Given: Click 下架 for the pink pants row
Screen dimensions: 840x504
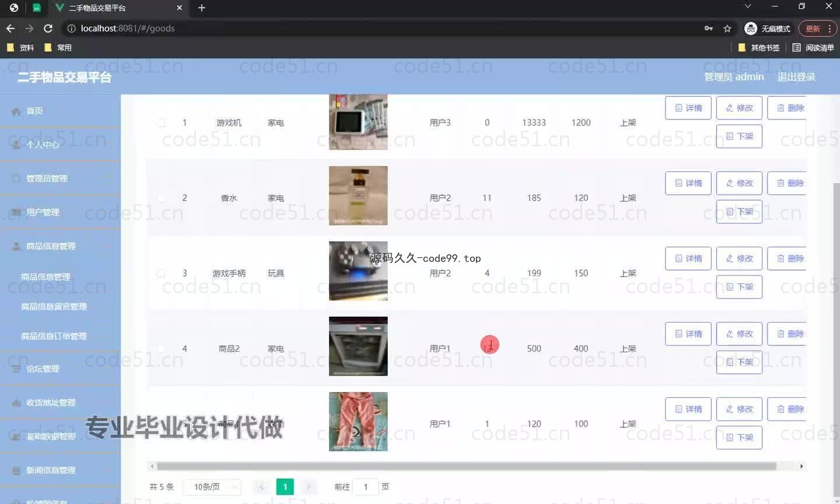Looking at the screenshot, I should pyautogui.click(x=739, y=437).
